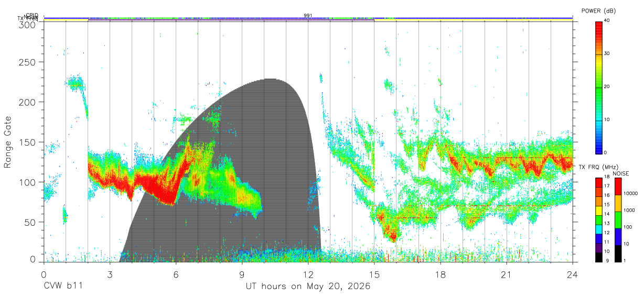Viewport: 644px width, 297px height.
Task: Click the POWER (dB) rainbow color scale bar
Action: tap(599, 87)
